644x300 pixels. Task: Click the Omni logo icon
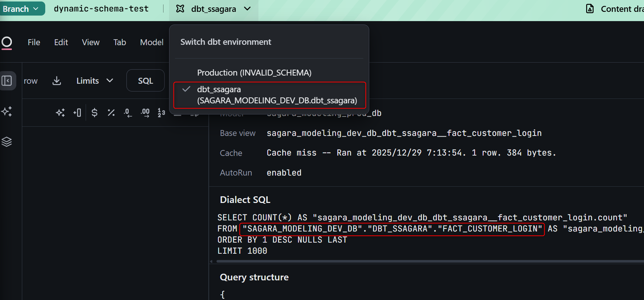(x=7, y=43)
